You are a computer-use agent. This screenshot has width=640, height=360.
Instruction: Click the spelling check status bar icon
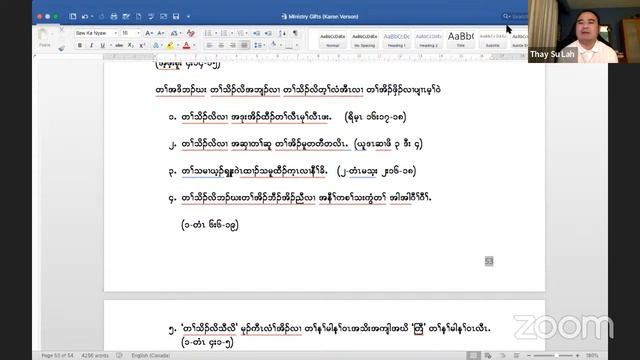pyautogui.click(x=119, y=356)
